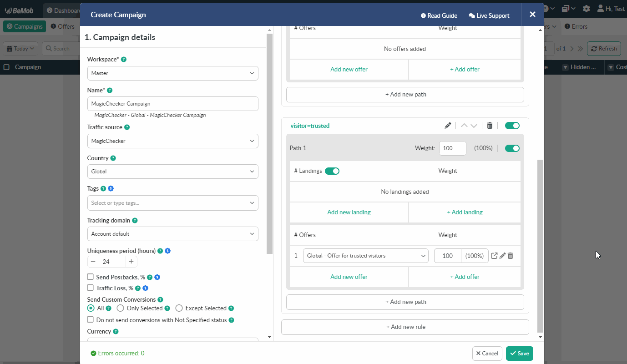Delete the trusted visitors offer row
The image size is (627, 364).
coord(510,256)
